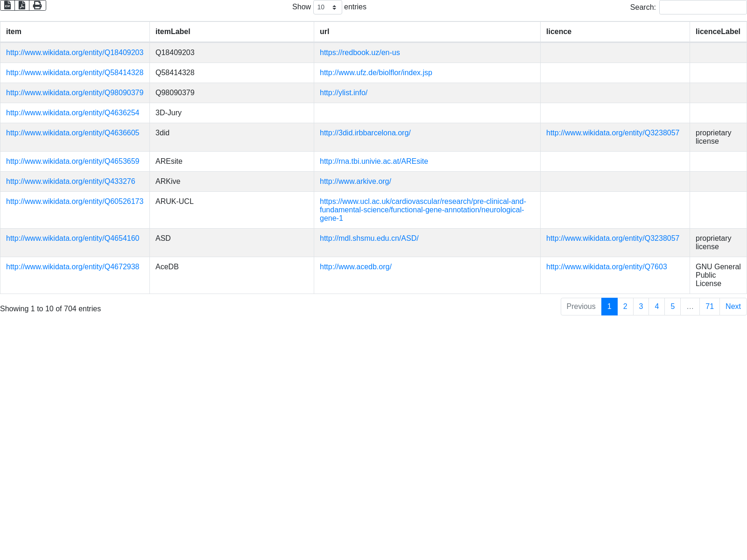
Task: Sort by licenceLabel column header
Action: point(718,32)
